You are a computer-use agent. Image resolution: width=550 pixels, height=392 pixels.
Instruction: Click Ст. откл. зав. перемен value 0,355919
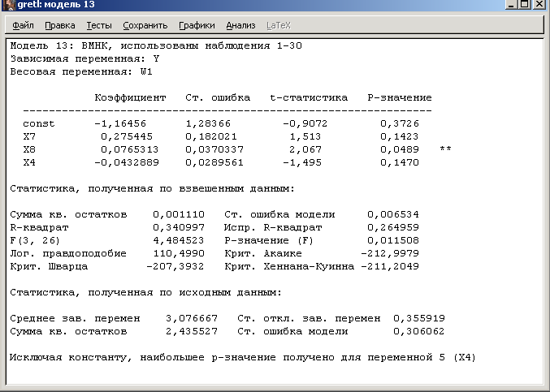tap(419, 318)
